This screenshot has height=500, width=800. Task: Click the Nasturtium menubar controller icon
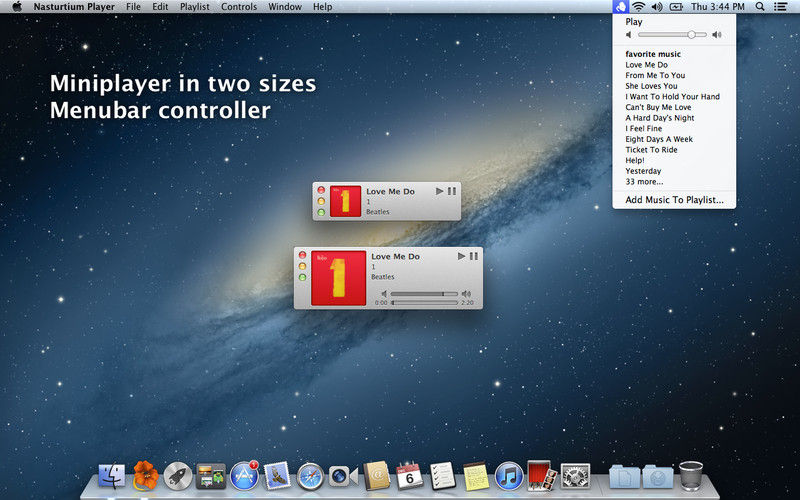[620, 7]
